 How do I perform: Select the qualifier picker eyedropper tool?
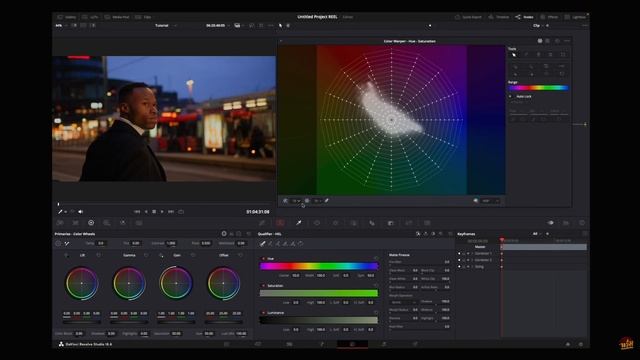click(262, 244)
